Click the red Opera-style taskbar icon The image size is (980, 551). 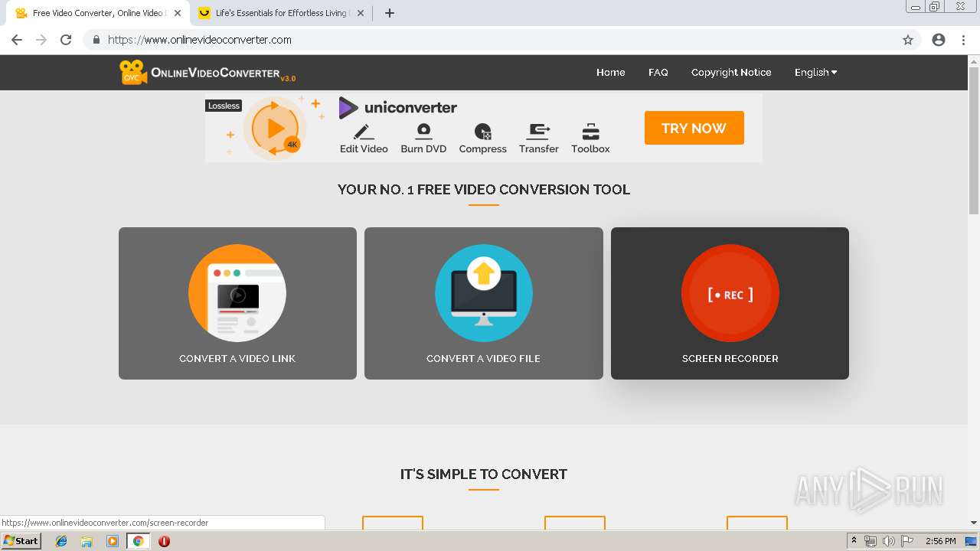[x=164, y=541]
